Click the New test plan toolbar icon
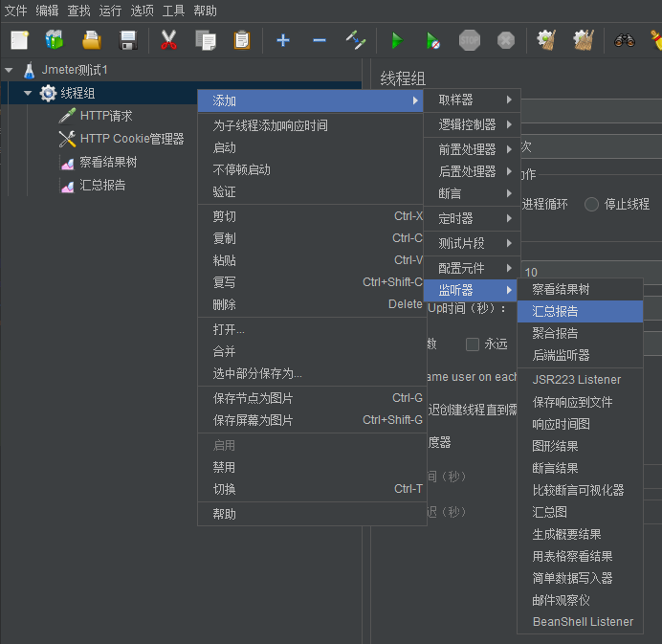This screenshot has height=644, width=662. pyautogui.click(x=19, y=40)
